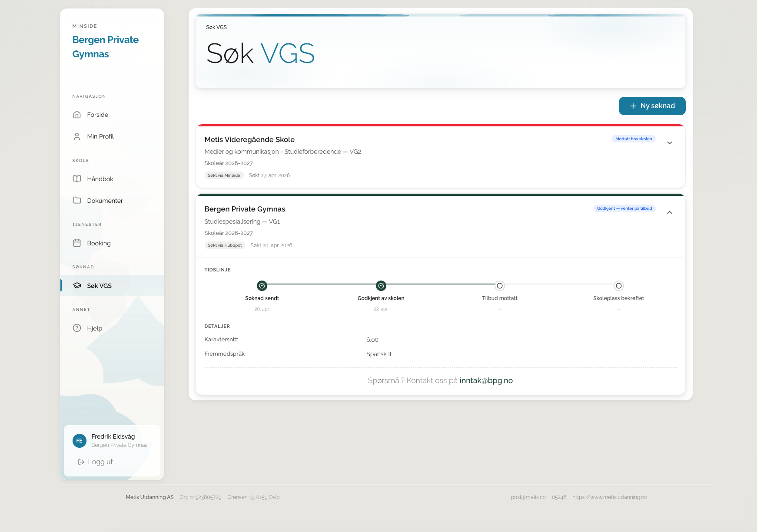Click the plus icon in Ny søknad
The height and width of the screenshot is (532, 757).
[x=633, y=106]
